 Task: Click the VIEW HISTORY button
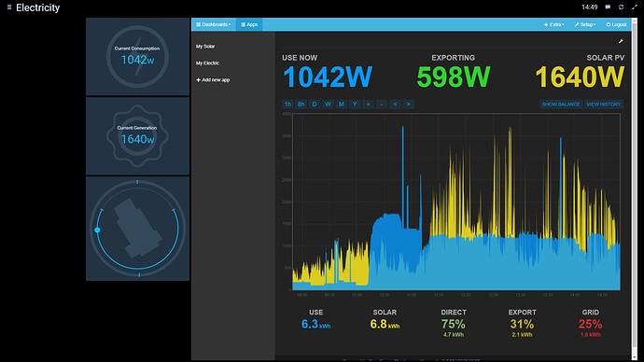603,104
